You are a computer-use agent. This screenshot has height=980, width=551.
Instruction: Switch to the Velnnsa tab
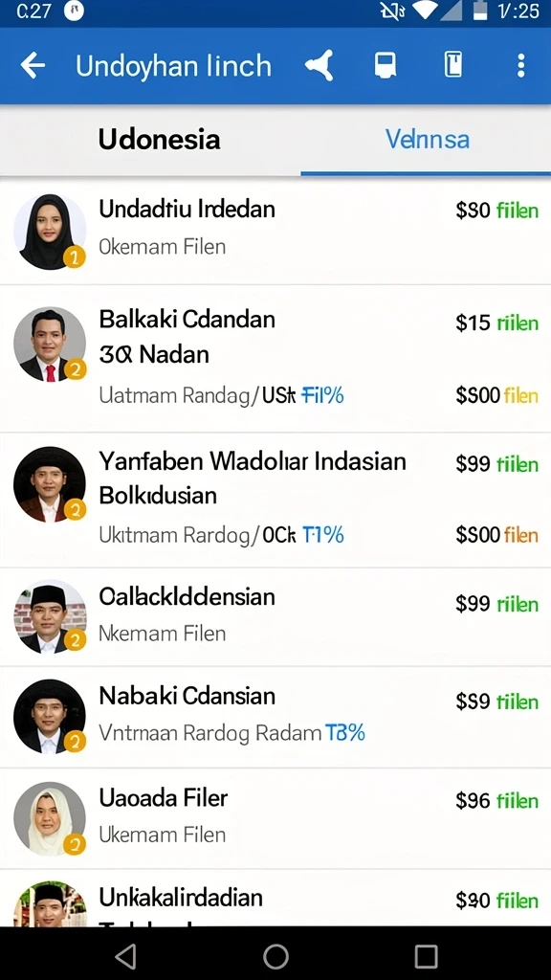pyautogui.click(x=428, y=140)
